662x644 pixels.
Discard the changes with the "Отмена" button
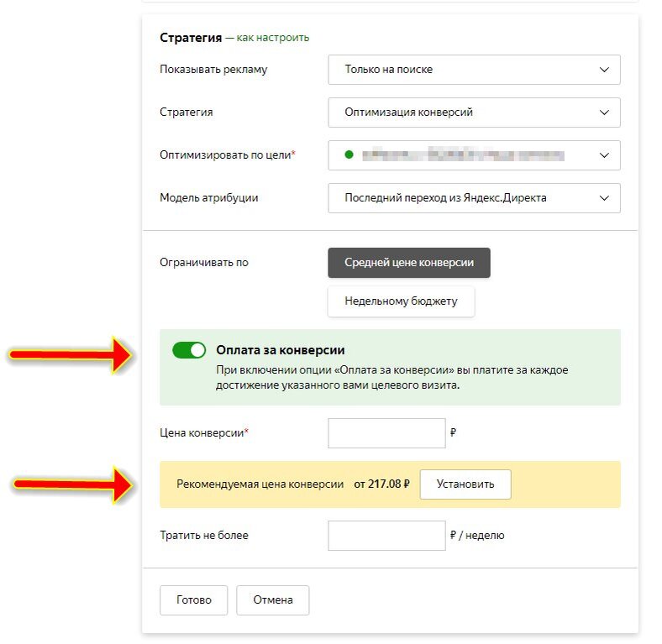tap(273, 600)
